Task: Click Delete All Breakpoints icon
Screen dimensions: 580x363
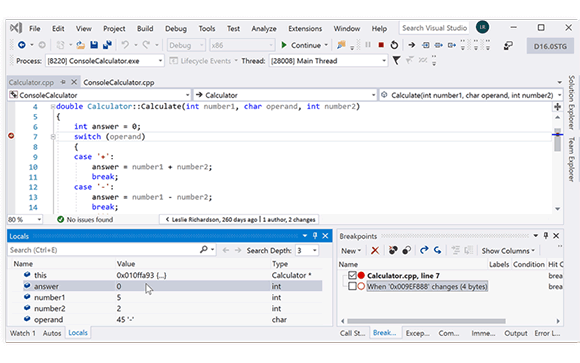Action: tap(393, 251)
